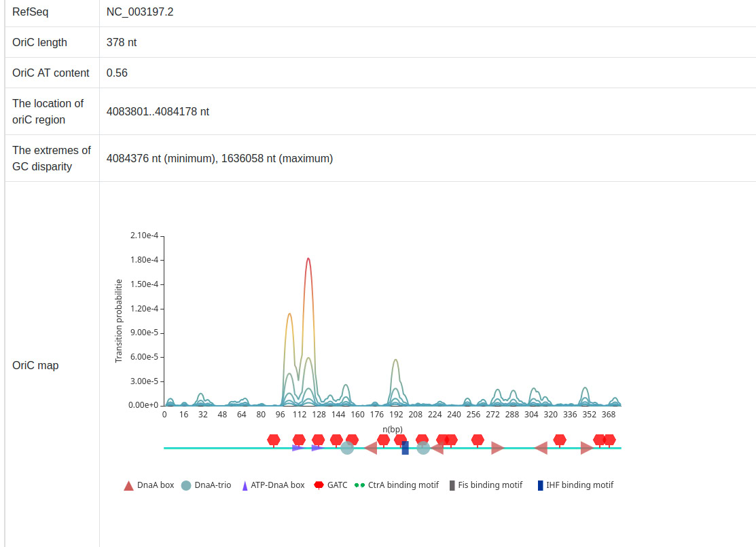The image size is (756, 547).
Task: Click the oriC location value 4083801..4084178 nt
Action: [158, 111]
